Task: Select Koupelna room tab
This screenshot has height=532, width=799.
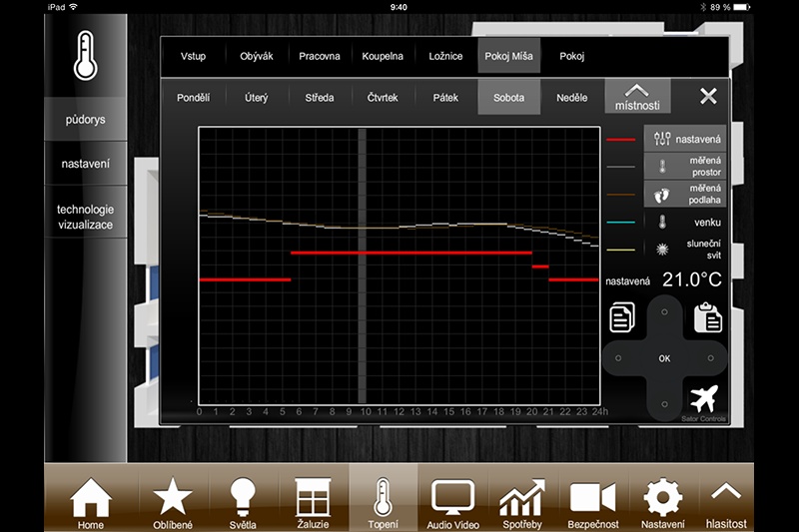Action: click(x=383, y=56)
